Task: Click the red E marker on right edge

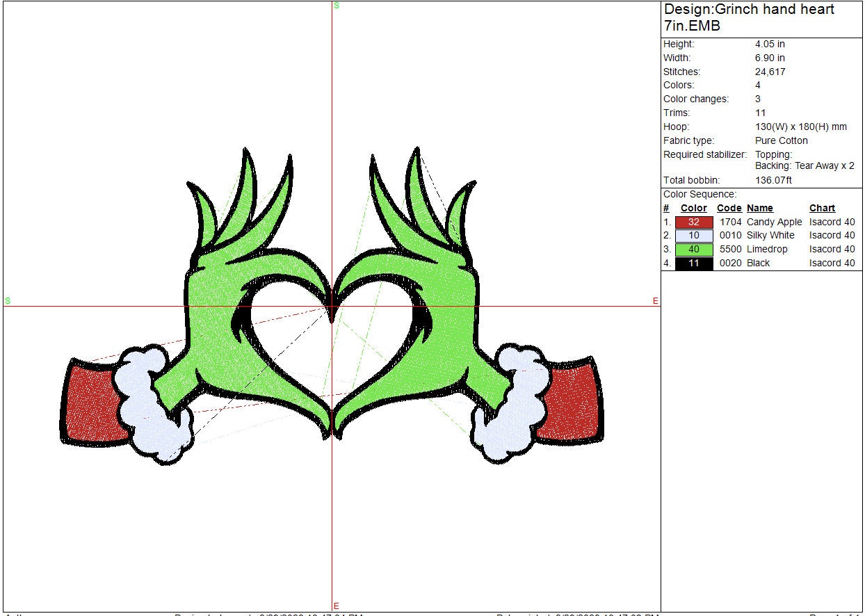Action: pyautogui.click(x=655, y=300)
